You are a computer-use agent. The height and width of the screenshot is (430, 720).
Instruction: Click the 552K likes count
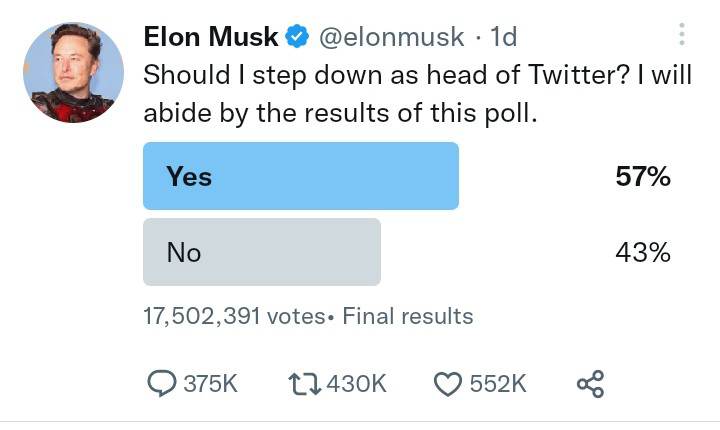pos(498,383)
